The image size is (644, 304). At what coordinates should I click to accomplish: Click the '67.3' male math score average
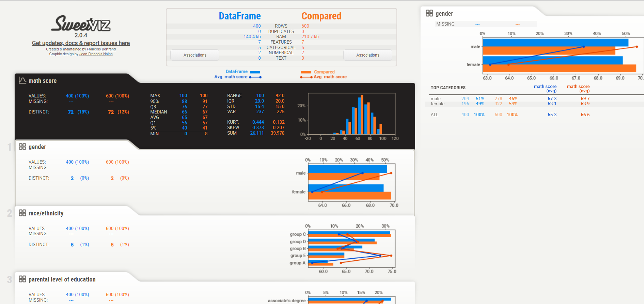click(x=552, y=98)
